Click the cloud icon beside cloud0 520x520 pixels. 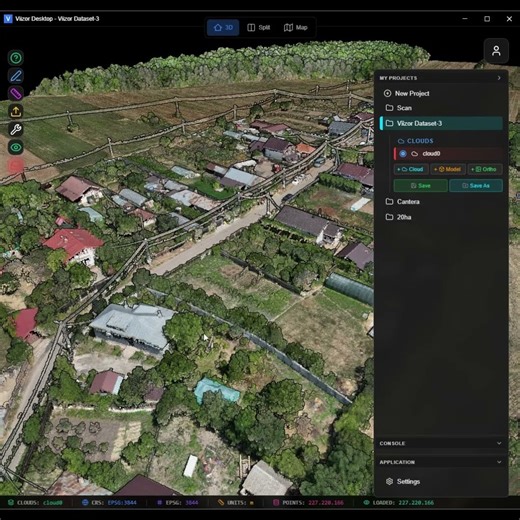(414, 154)
